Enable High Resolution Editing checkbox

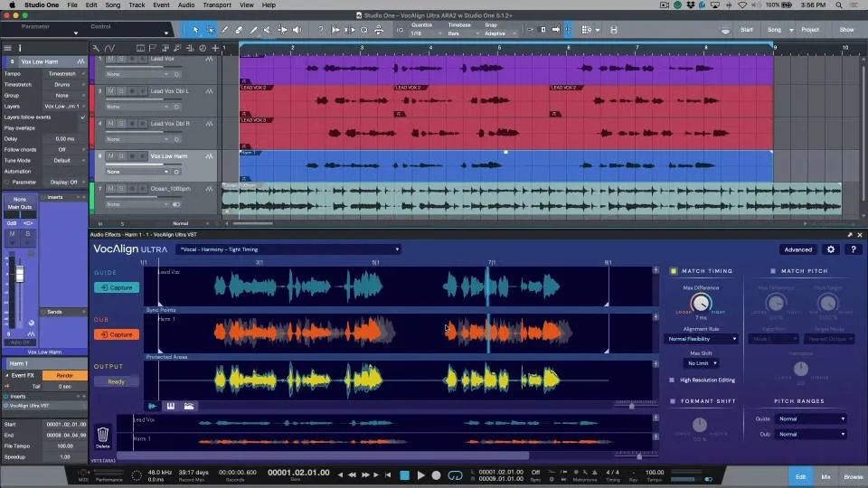tap(674, 380)
